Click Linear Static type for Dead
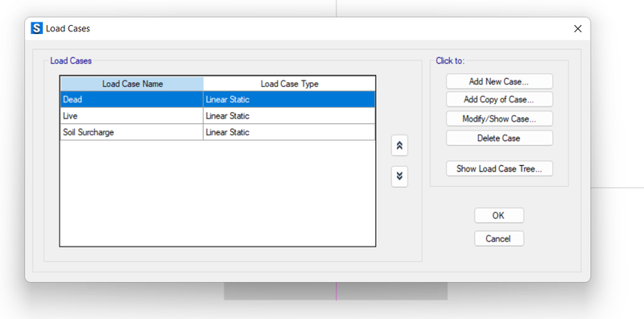This screenshot has width=644, height=319. (289, 99)
